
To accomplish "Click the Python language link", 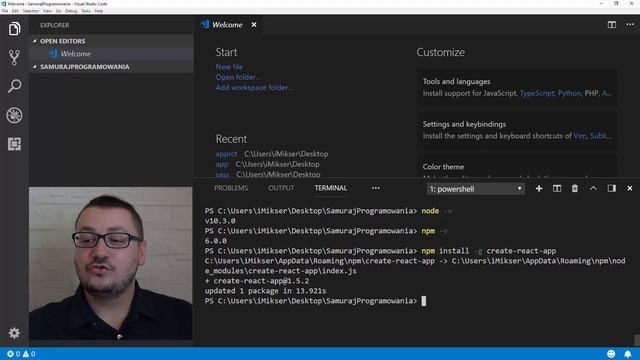I will click(x=569, y=93).
